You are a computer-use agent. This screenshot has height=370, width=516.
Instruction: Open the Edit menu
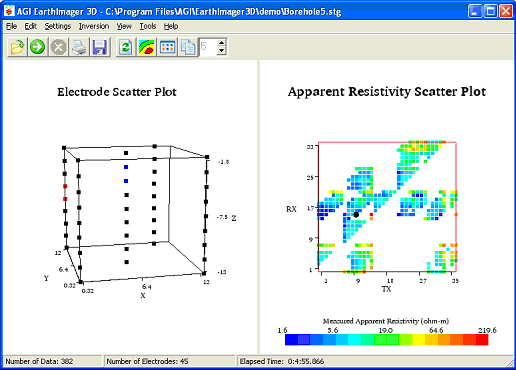pos(31,26)
